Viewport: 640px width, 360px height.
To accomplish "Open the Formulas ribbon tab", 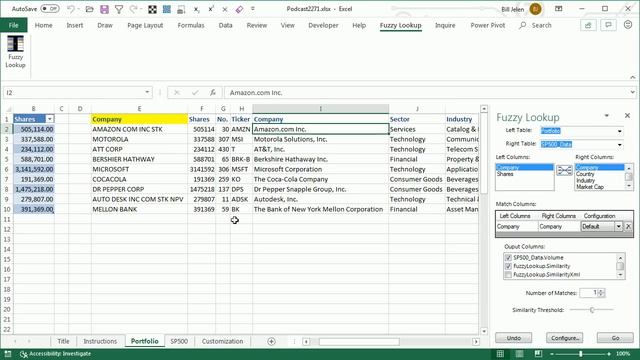I will 191,25.
